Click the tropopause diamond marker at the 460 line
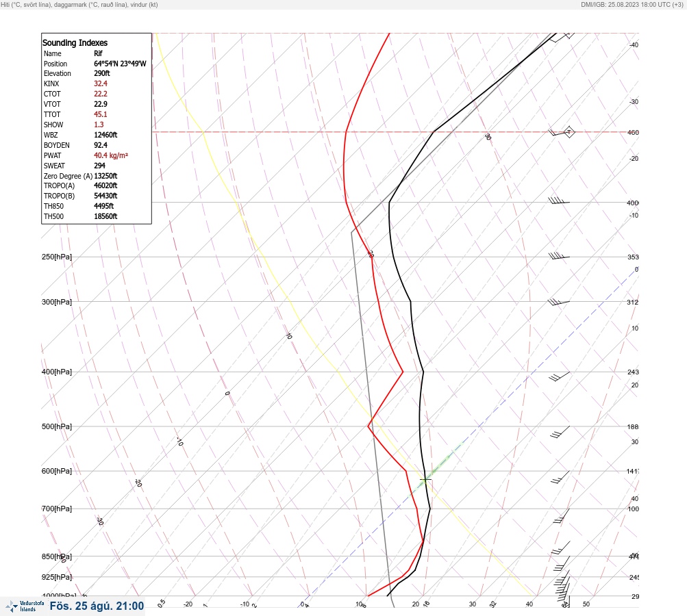The image size is (687, 616). [569, 132]
